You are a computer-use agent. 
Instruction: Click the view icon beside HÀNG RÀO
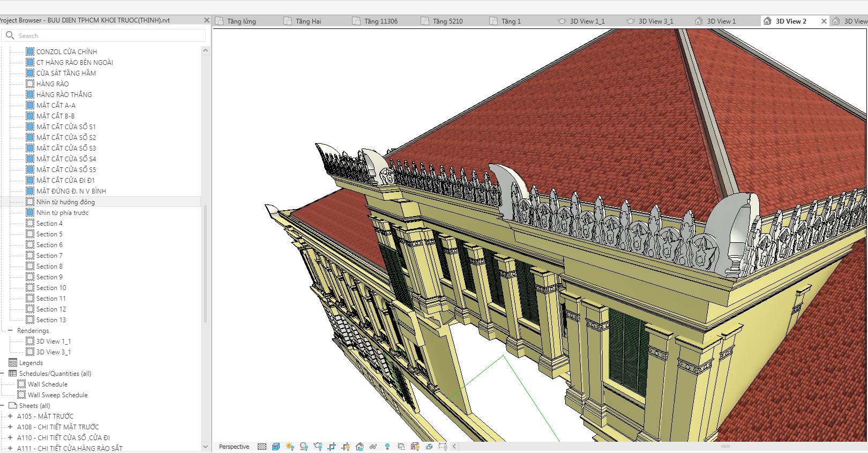pos(30,84)
